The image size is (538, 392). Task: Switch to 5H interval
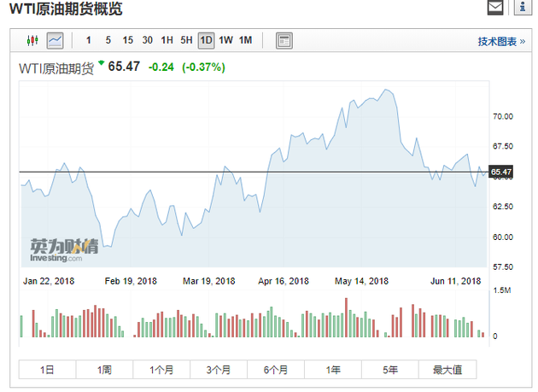pyautogui.click(x=186, y=40)
